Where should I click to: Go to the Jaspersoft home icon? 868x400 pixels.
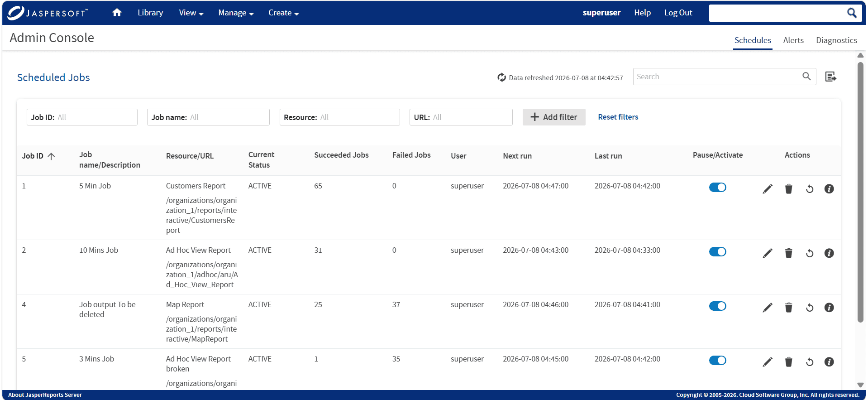(117, 13)
